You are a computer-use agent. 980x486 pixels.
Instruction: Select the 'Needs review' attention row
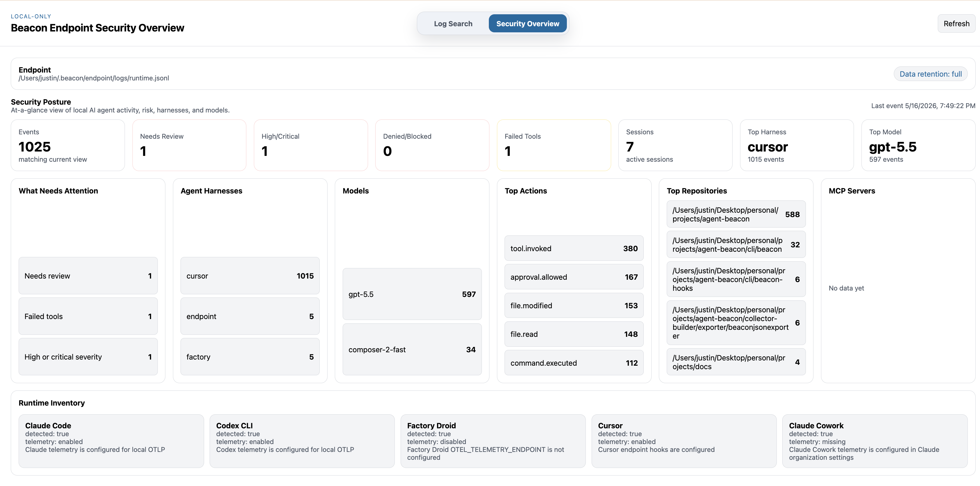(x=88, y=276)
